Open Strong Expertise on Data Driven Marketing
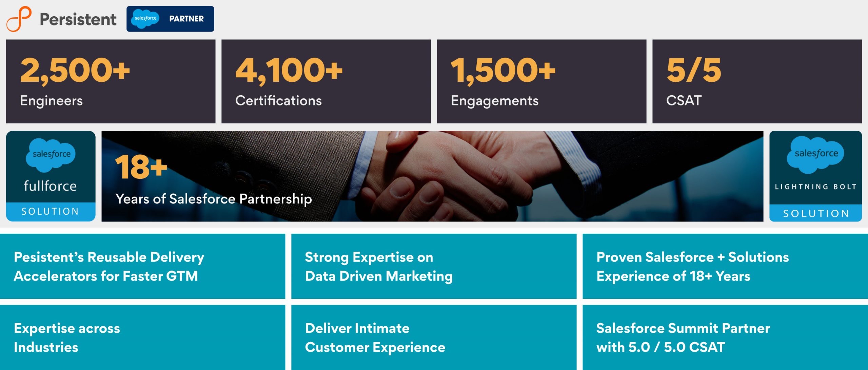Screen dimensions: 868x370 click(434, 266)
